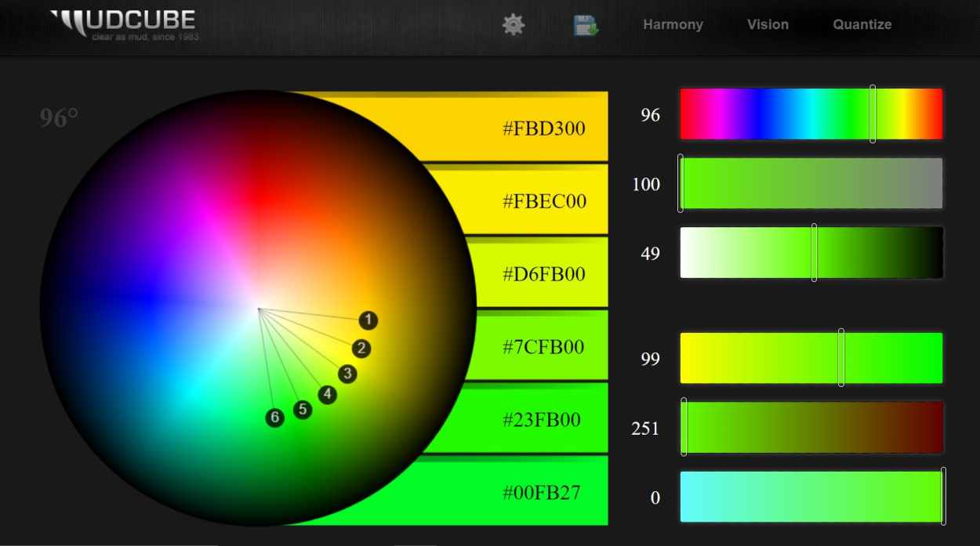
Task: Open the settings gear icon
Action: click(513, 24)
